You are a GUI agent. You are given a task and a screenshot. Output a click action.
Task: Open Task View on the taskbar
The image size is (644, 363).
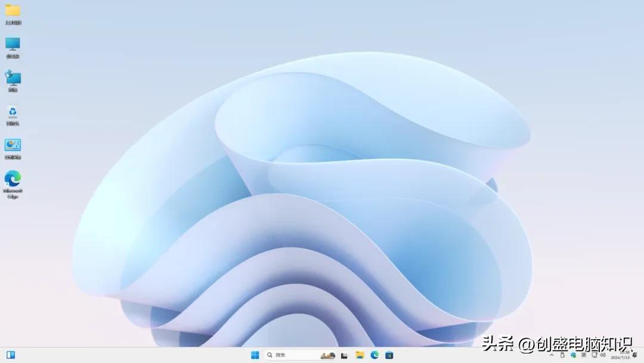pyautogui.click(x=345, y=355)
